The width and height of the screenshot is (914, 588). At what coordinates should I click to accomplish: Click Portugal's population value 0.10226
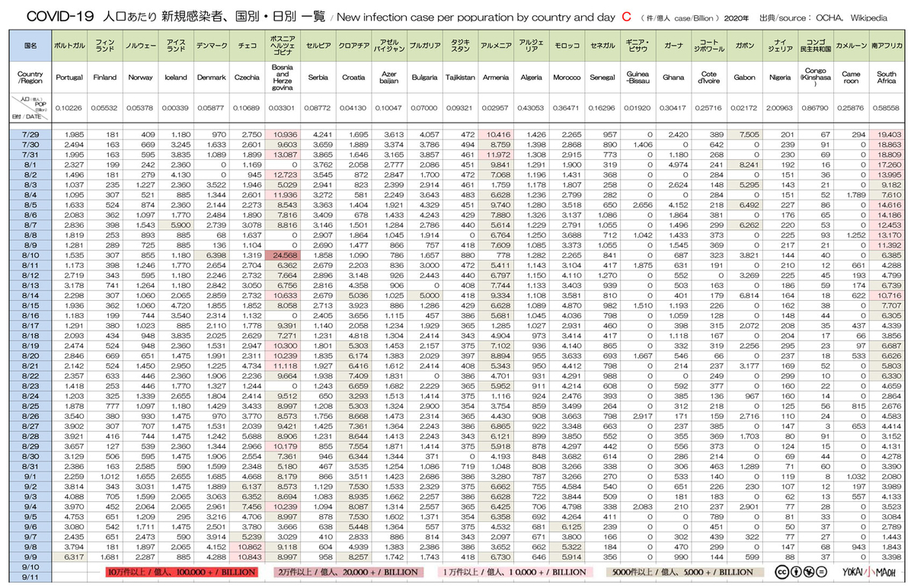[69, 107]
